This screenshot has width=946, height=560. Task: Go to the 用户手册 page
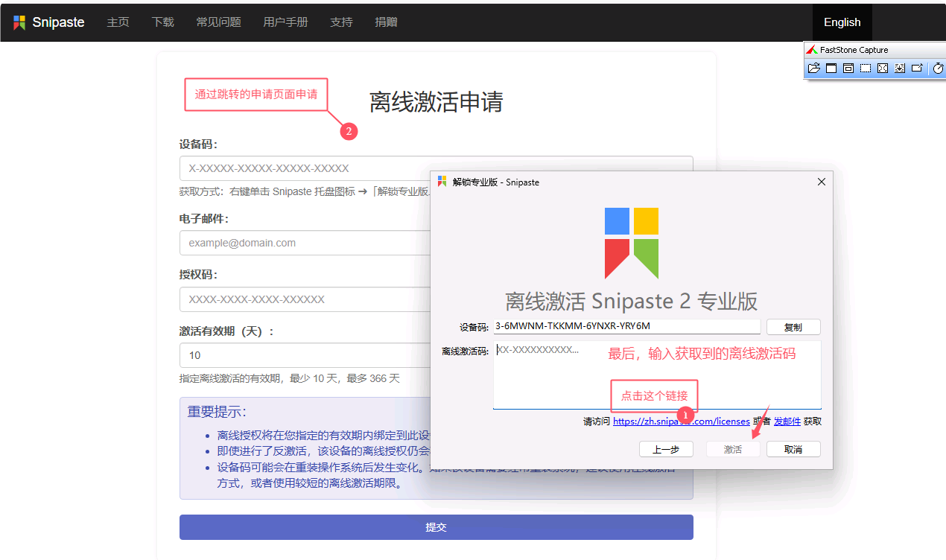285,22
